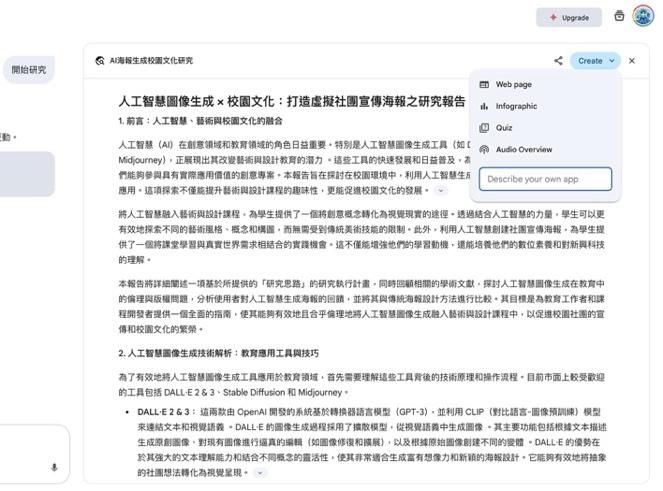663x491 pixels.
Task: Expand sources chevron after first paragraph
Action: pyautogui.click(x=441, y=190)
